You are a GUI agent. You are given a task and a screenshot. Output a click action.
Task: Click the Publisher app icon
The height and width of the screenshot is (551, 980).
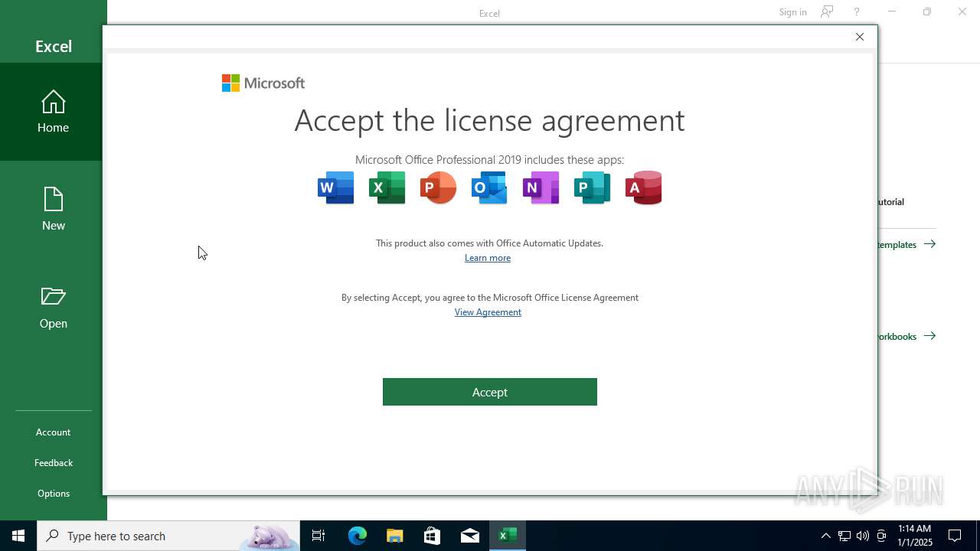(x=593, y=187)
